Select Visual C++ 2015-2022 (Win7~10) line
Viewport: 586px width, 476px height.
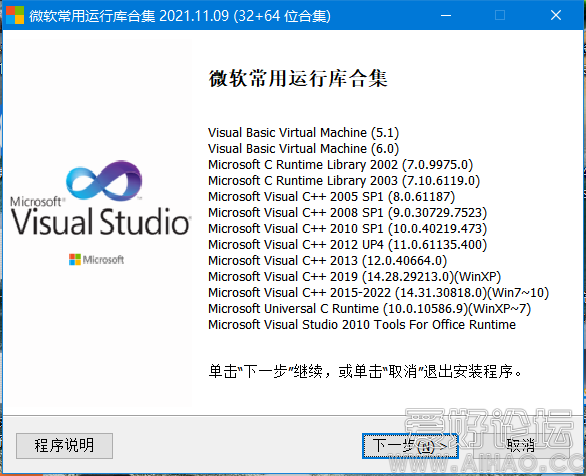coord(379,293)
